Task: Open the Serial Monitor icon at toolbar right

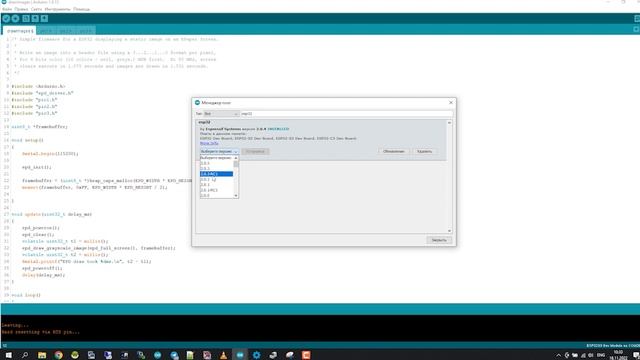Action: point(637,18)
